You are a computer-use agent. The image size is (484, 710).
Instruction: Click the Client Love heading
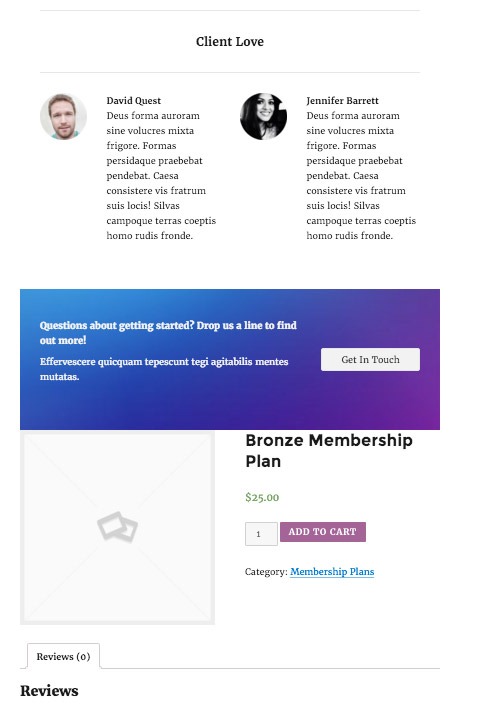230,42
